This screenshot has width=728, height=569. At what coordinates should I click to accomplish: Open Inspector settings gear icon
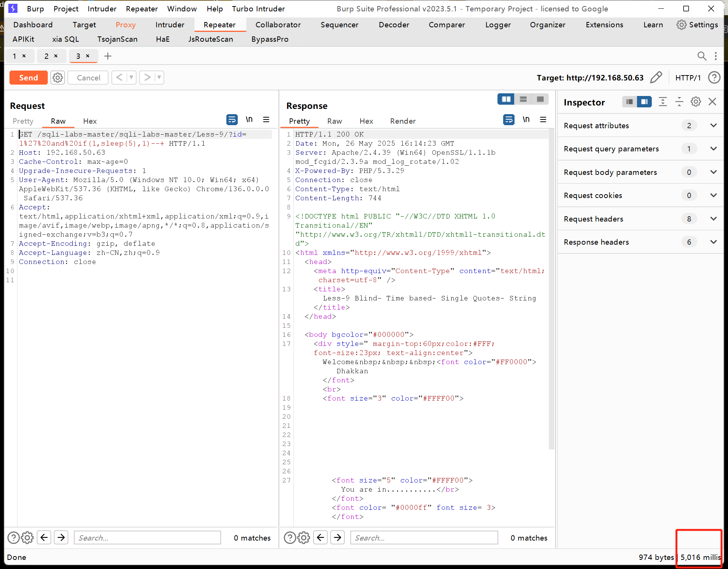pyautogui.click(x=696, y=102)
